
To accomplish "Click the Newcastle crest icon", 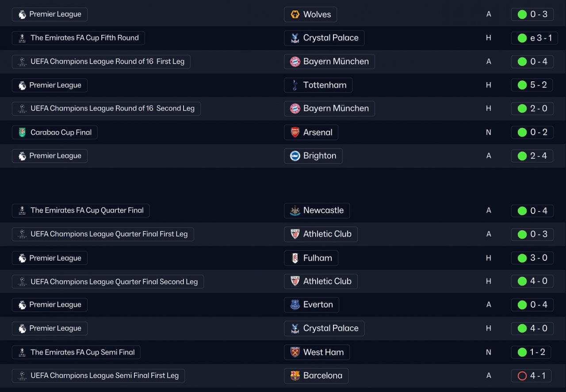I will (295, 210).
